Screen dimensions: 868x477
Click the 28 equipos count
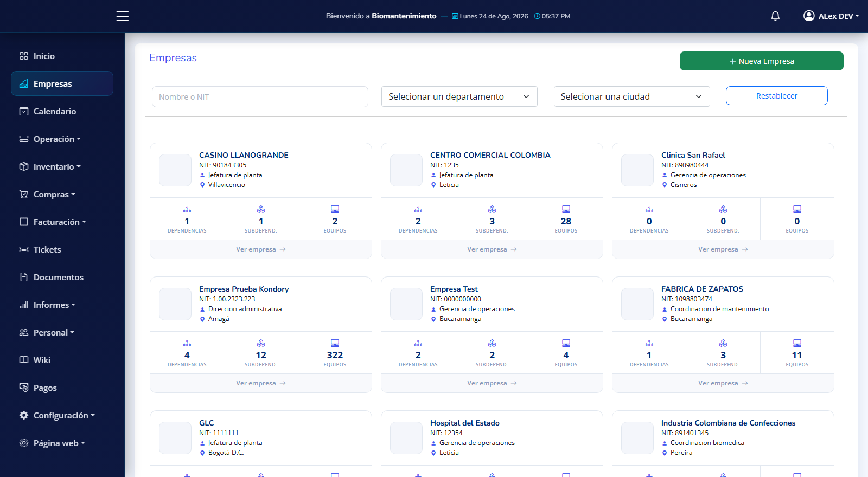coord(566,221)
